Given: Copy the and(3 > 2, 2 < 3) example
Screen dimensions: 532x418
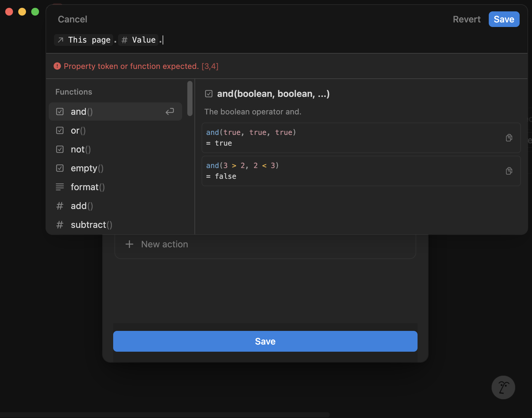Looking at the screenshot, I should (509, 171).
